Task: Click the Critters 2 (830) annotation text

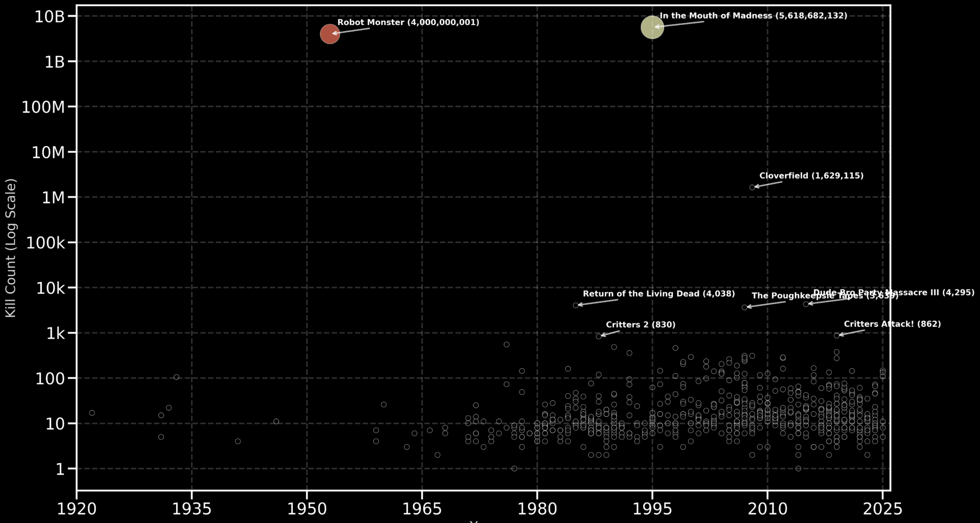Action: click(641, 324)
